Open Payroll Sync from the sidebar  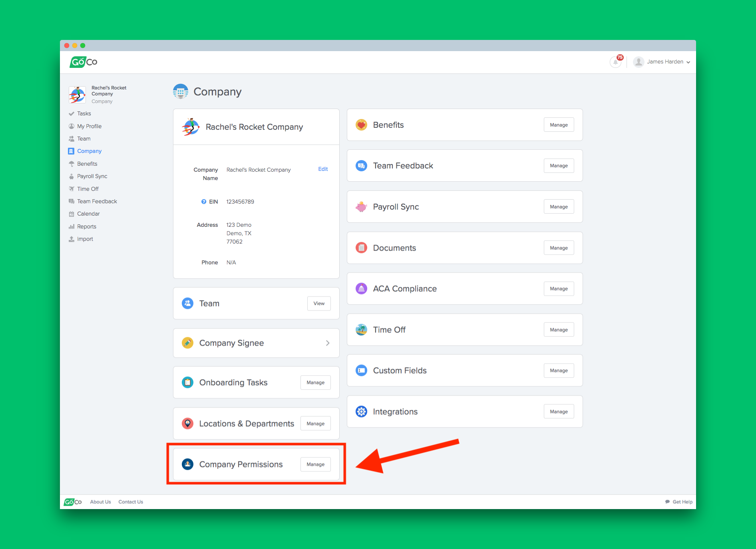(92, 176)
